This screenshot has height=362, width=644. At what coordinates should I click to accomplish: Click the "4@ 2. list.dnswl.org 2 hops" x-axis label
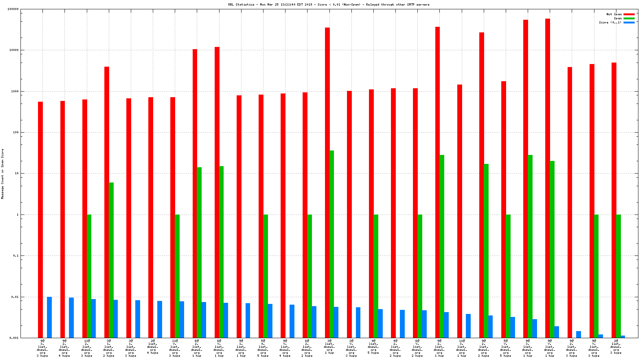pyautogui.click(x=395, y=348)
